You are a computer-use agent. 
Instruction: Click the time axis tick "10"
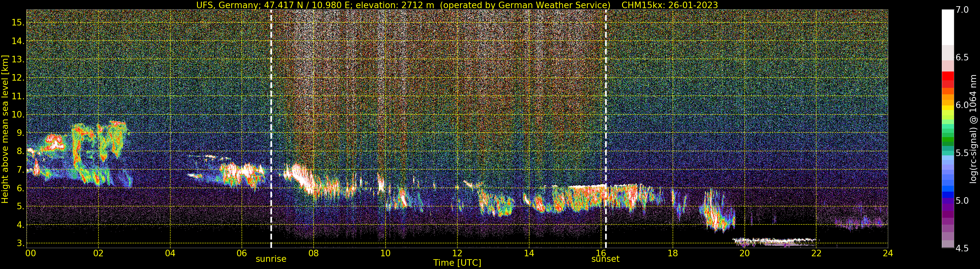pyautogui.click(x=385, y=253)
